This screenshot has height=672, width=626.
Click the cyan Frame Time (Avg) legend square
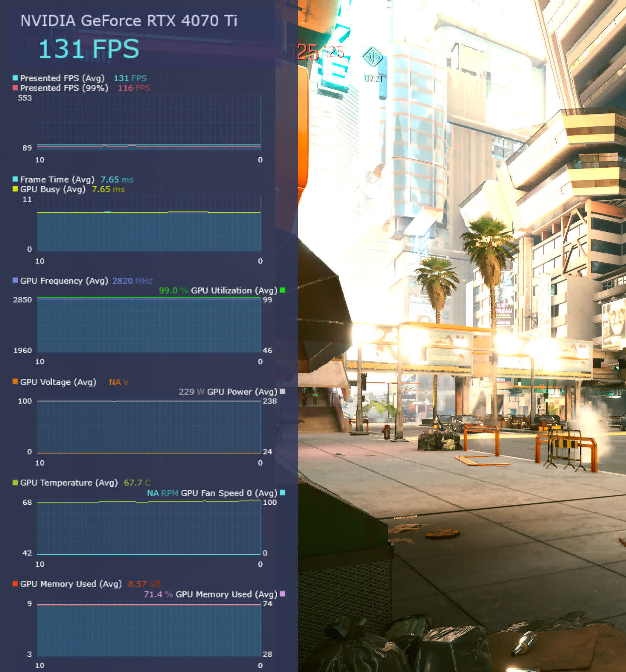[x=15, y=179]
